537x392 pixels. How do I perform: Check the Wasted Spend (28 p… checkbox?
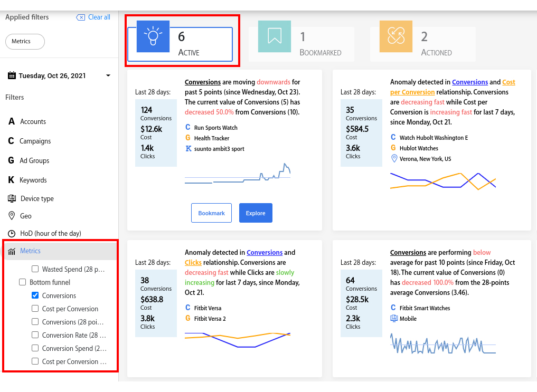35,269
